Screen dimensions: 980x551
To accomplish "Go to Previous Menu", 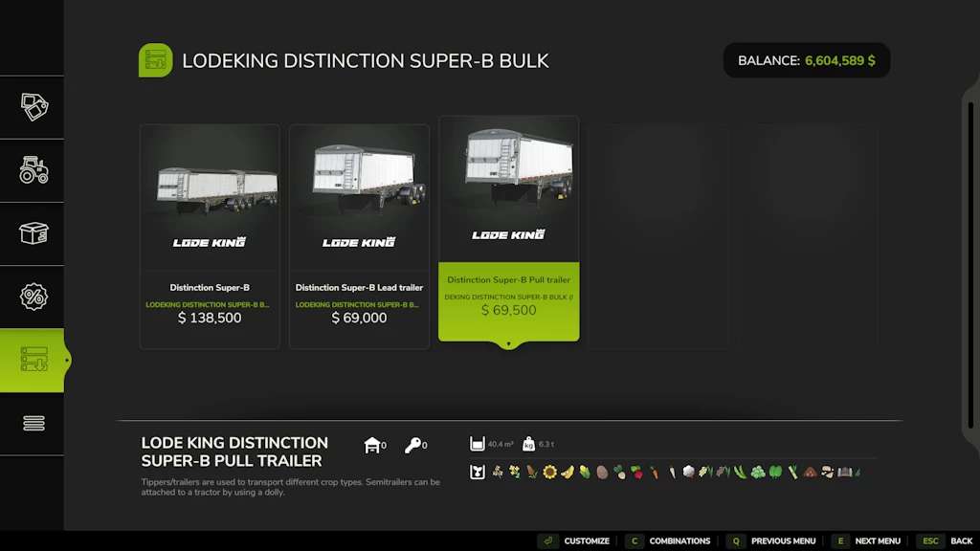I will click(x=771, y=540).
